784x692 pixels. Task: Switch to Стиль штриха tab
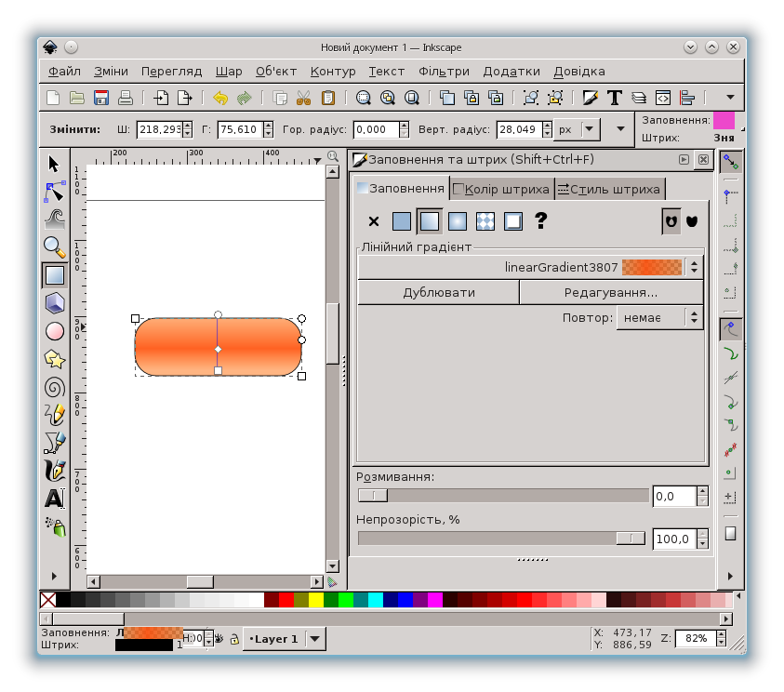[609, 189]
